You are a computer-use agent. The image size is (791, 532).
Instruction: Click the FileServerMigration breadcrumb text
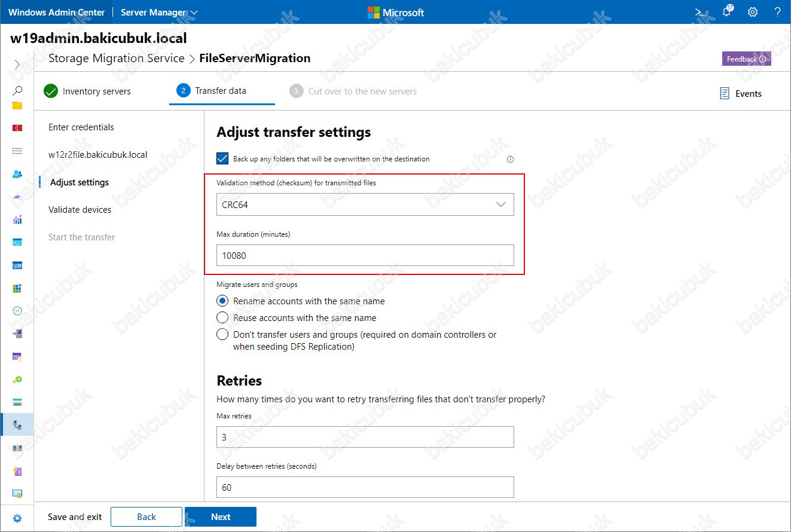(255, 59)
